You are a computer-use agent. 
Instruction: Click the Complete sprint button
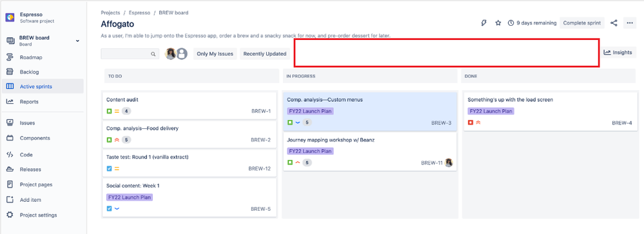pos(582,23)
